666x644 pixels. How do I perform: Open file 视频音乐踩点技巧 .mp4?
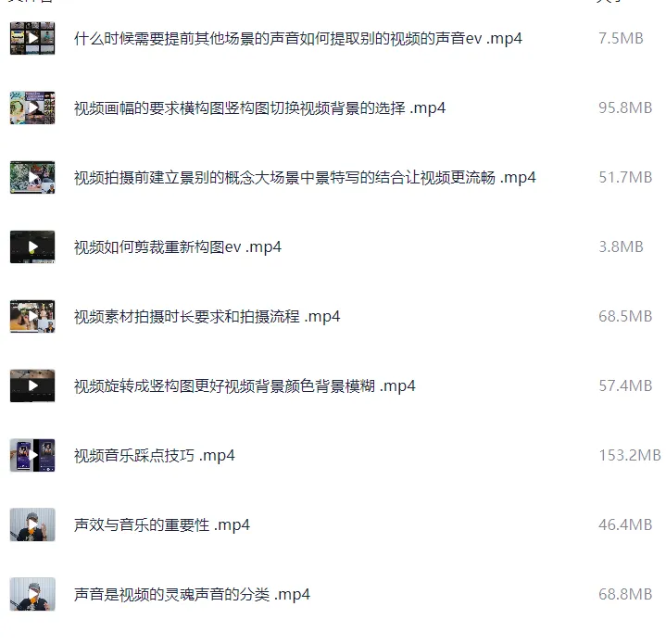pos(154,456)
